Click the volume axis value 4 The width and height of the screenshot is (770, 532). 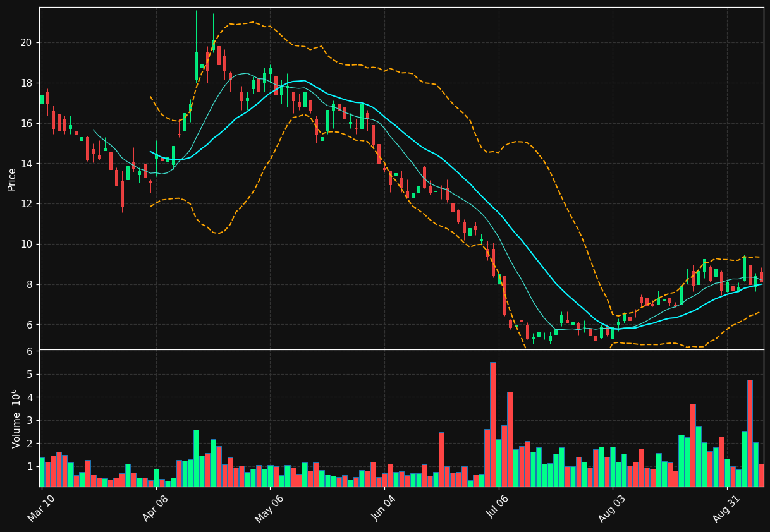30,398
